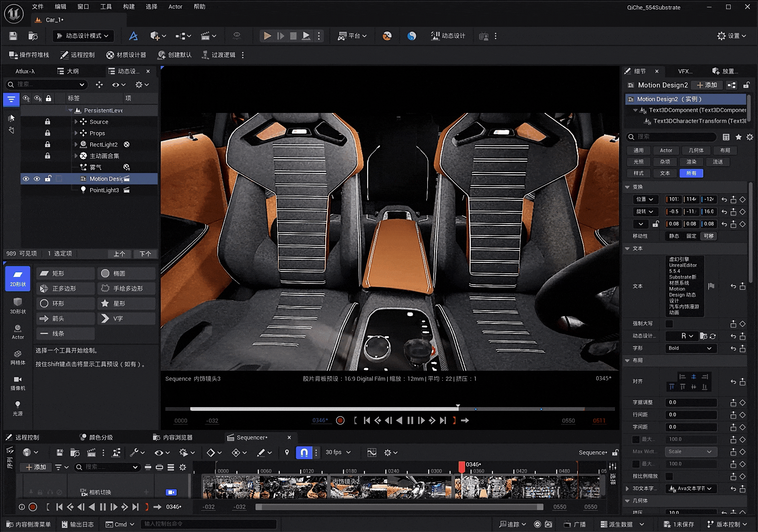Toggle visibility eye of Motion Design row
Viewport: 758px width, 532px height.
(x=26, y=179)
